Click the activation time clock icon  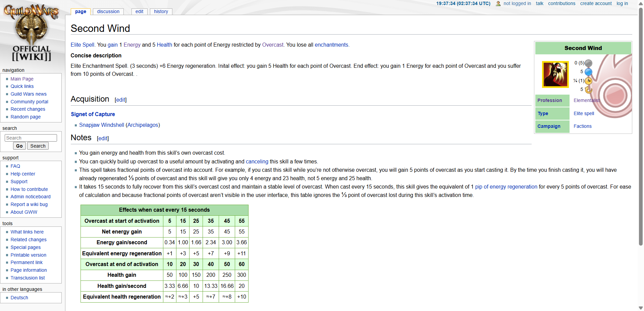click(588, 81)
